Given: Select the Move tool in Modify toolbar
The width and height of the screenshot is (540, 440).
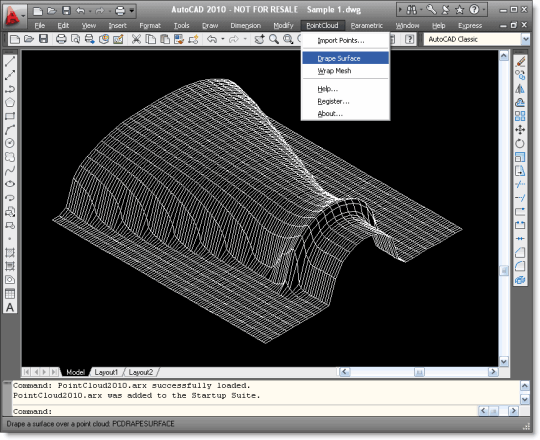Looking at the screenshot, I should 520,130.
